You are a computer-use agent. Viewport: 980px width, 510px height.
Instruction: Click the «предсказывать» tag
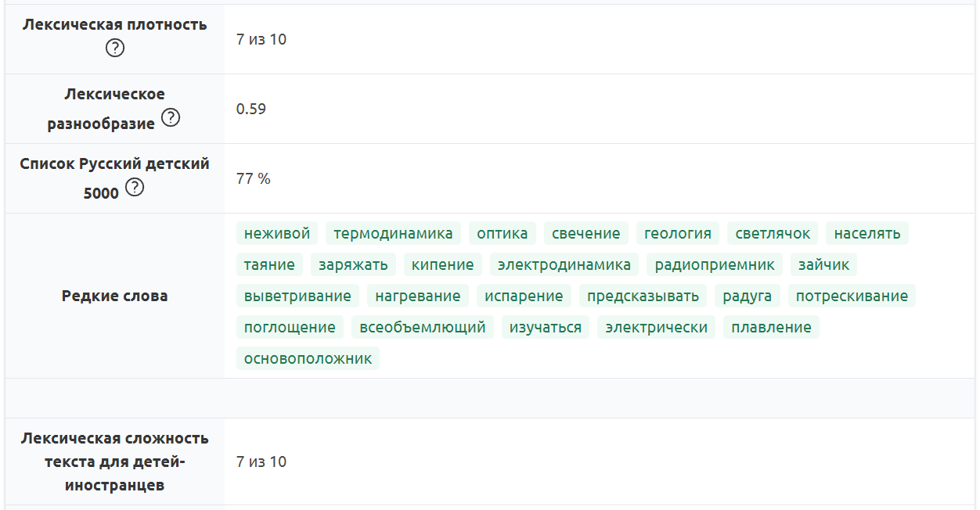[643, 296]
